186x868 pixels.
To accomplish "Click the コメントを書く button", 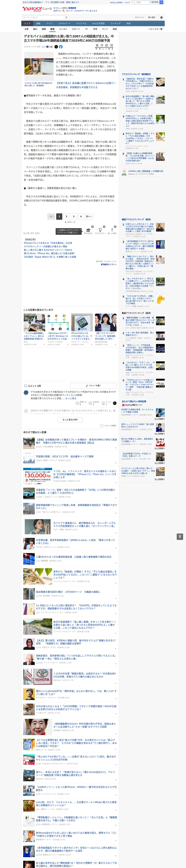I will click(93, 386).
